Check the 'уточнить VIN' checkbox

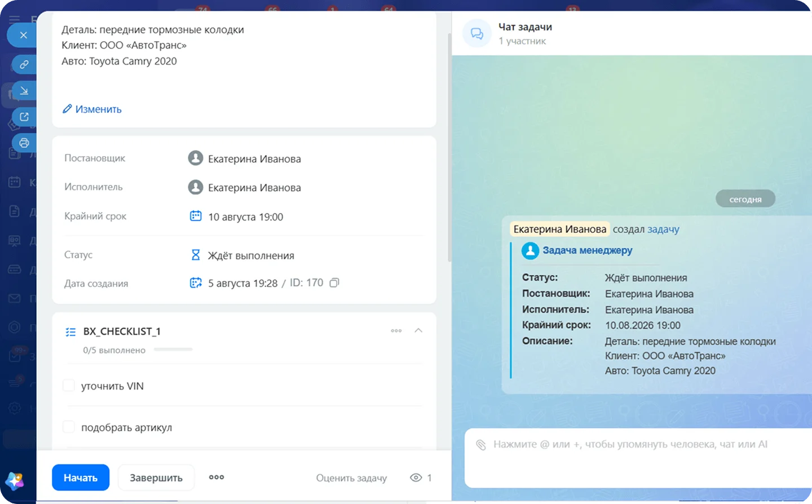pyautogui.click(x=69, y=386)
